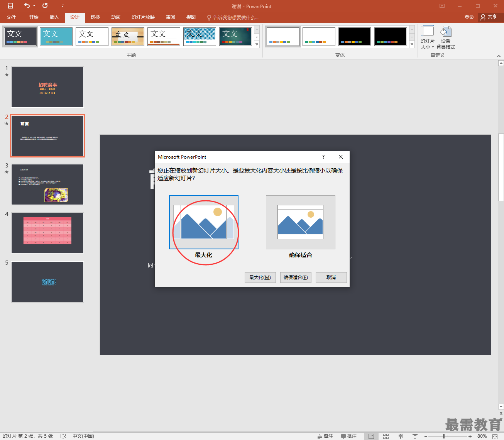Switch to the 动画 tab
Screen dimensions: 504x440
coord(116,17)
